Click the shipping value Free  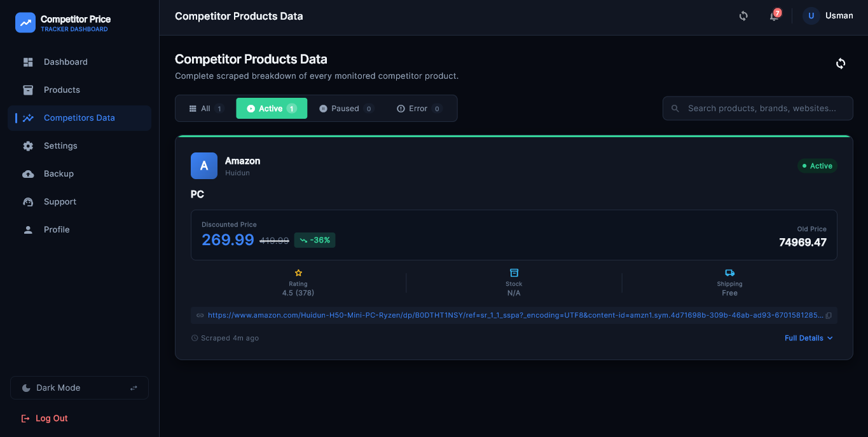coord(729,293)
